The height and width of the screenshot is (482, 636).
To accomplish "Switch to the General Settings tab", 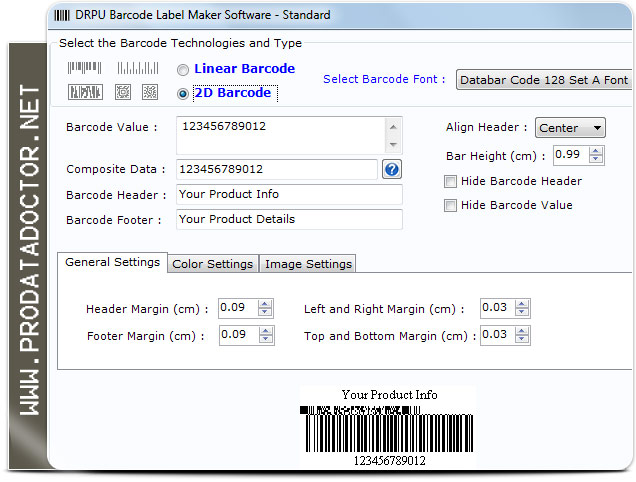I will click(x=112, y=263).
